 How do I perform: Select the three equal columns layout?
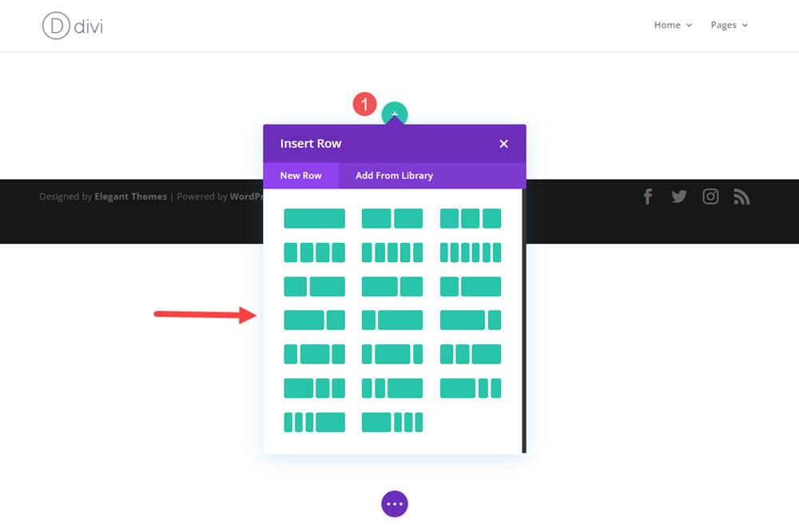tap(471, 218)
